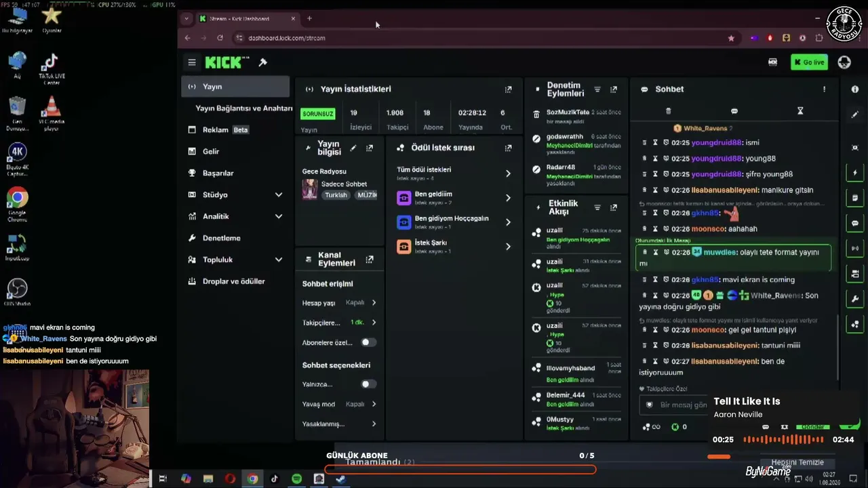Open Sohbet panel options menu
The height and width of the screenshot is (488, 868).
(x=825, y=89)
